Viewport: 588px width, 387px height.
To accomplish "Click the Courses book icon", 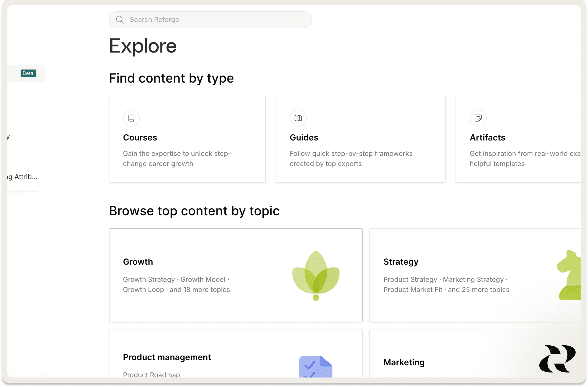I will click(x=131, y=118).
